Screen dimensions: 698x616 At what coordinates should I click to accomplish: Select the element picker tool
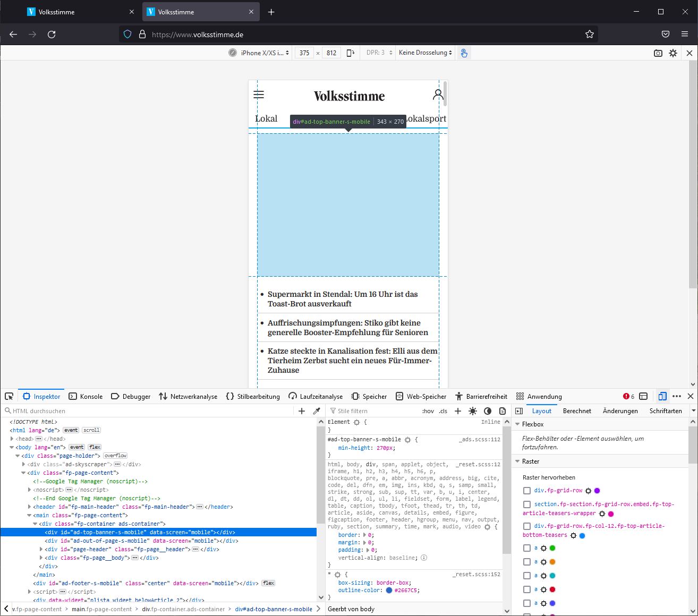click(x=8, y=396)
